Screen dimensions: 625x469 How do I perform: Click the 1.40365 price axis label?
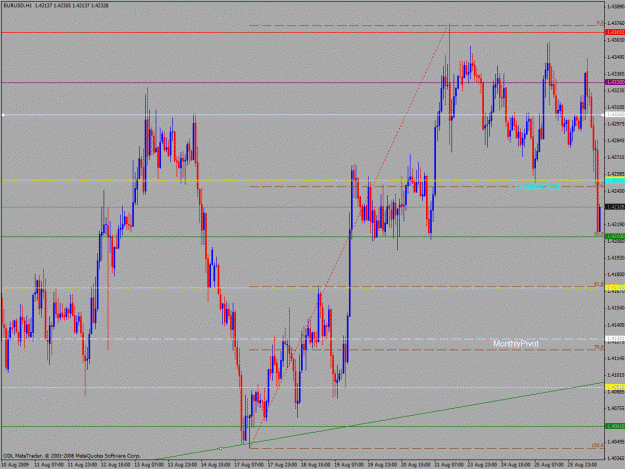point(616,458)
